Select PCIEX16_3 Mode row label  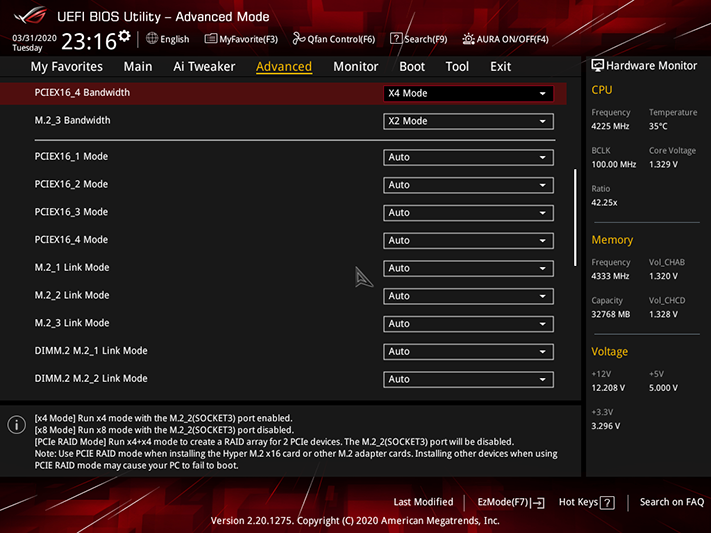click(71, 212)
